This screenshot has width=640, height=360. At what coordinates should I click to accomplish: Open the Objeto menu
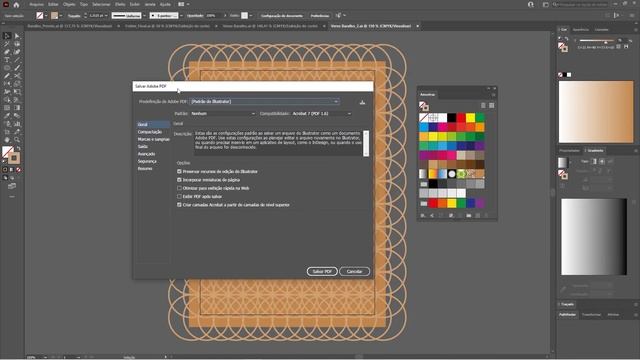coord(69,4)
